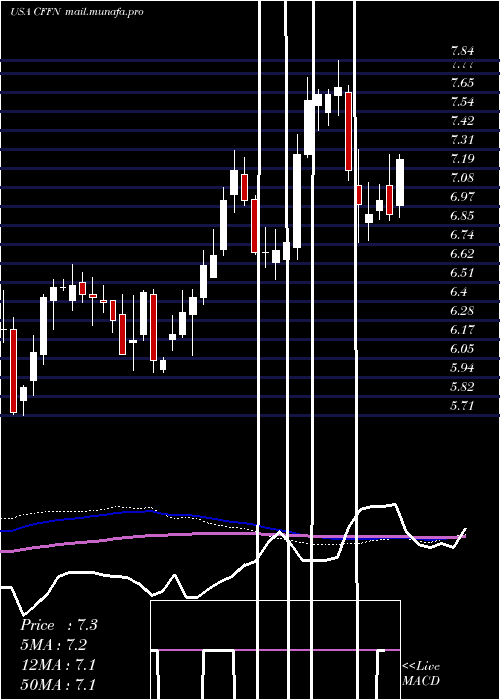This screenshot has width=500, height=700.
Task: Select the 6.51 price axis label
Action: tap(462, 272)
